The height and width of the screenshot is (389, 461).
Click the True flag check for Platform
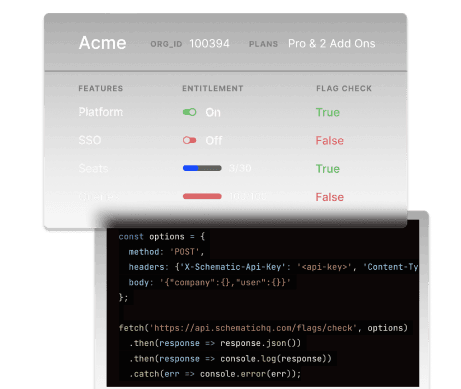click(x=328, y=112)
